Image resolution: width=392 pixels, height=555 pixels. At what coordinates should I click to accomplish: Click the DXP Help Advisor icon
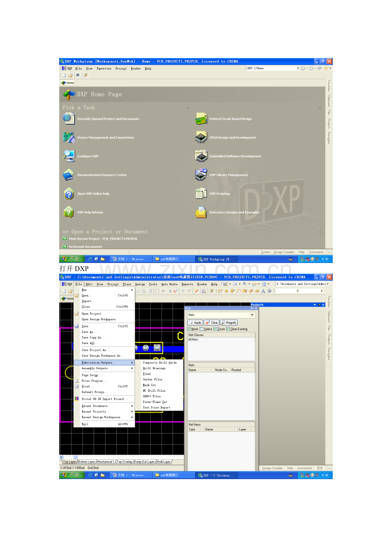click(69, 212)
